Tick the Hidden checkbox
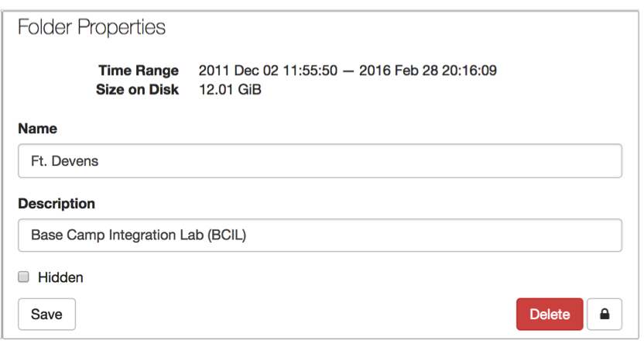The width and height of the screenshot is (644, 344). click(x=23, y=277)
